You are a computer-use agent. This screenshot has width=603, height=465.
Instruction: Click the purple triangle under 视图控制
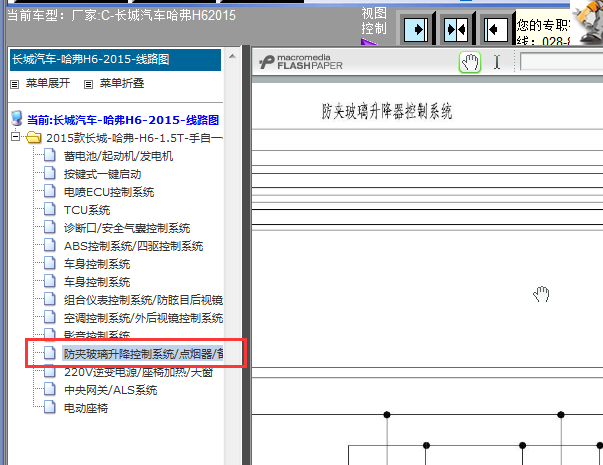point(368,42)
